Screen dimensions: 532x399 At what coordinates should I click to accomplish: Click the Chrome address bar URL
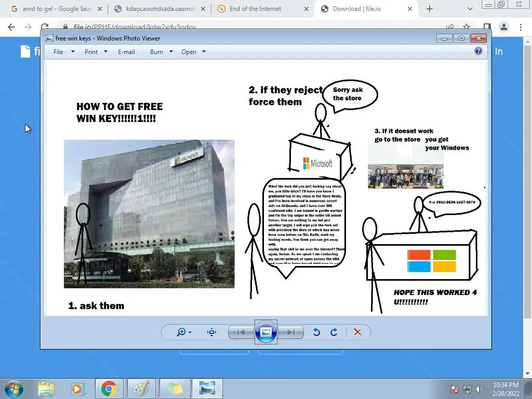pos(135,26)
